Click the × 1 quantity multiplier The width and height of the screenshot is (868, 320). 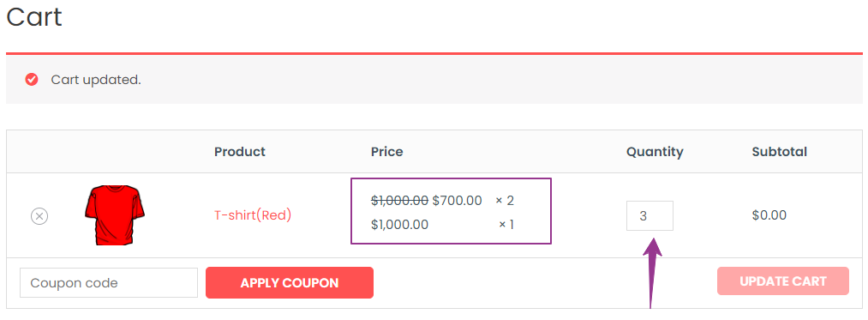coord(506,225)
